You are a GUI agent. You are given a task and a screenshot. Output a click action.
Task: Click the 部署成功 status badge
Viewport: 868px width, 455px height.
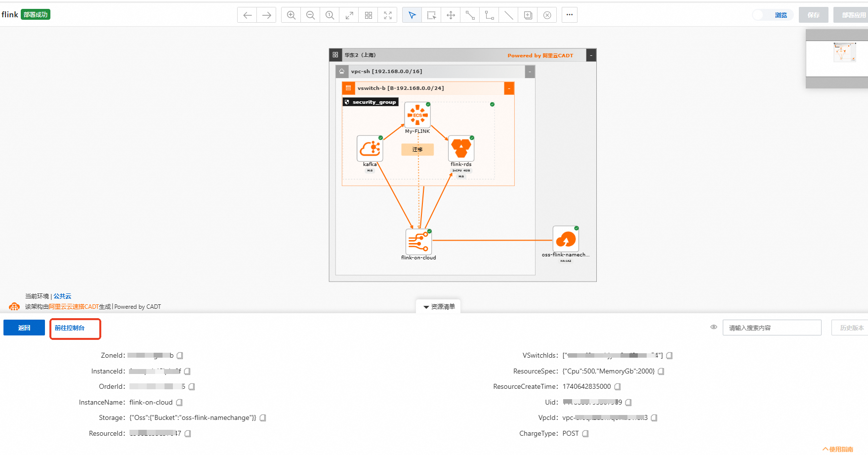point(36,15)
